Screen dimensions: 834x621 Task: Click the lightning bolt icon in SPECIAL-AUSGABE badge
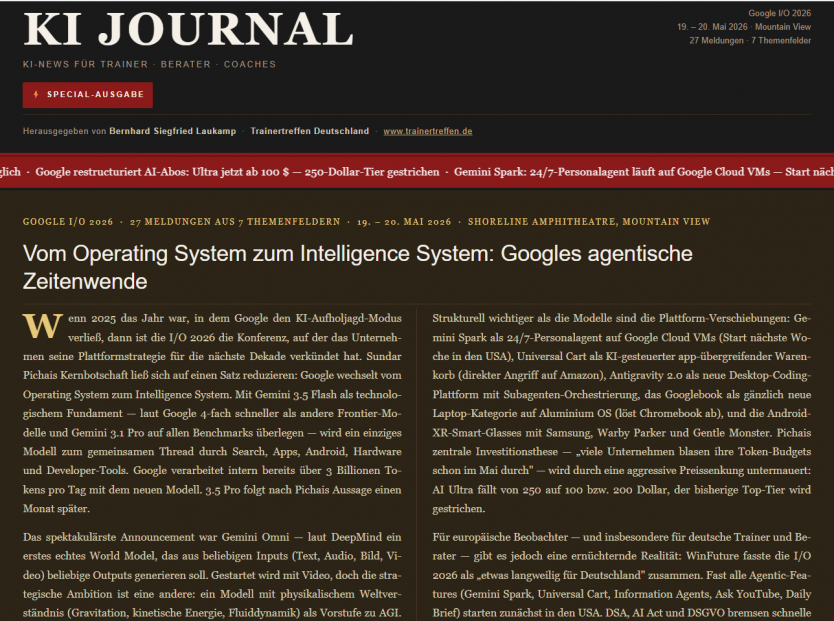pos(36,95)
